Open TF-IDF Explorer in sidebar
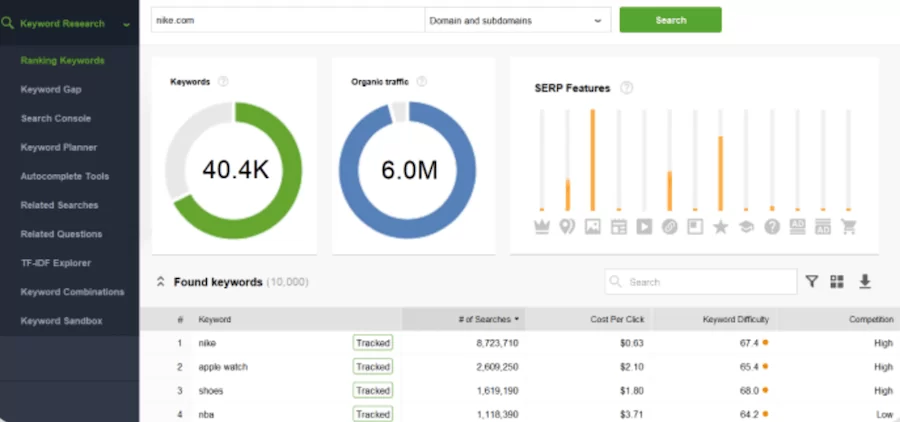The height and width of the screenshot is (422, 900). point(56,263)
